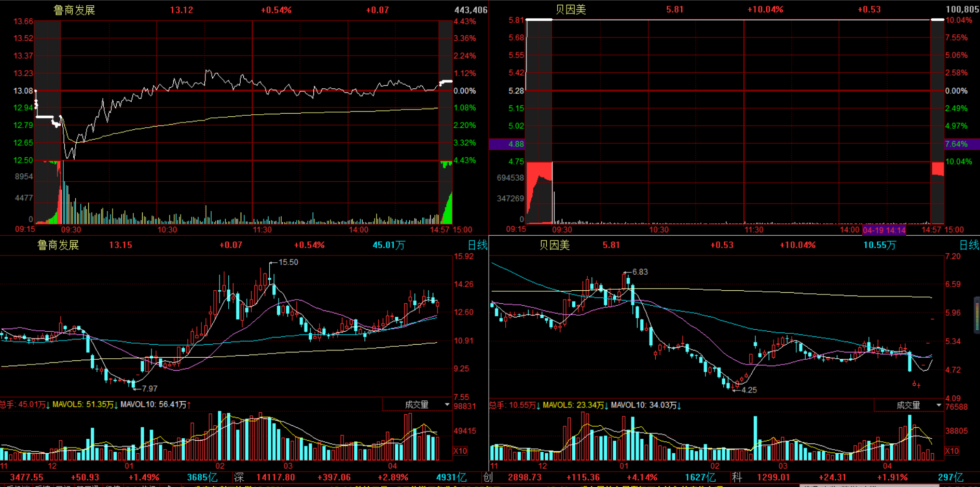Click the 4931亿 turnover value in status bar
The image size is (980, 487).
tap(451, 477)
